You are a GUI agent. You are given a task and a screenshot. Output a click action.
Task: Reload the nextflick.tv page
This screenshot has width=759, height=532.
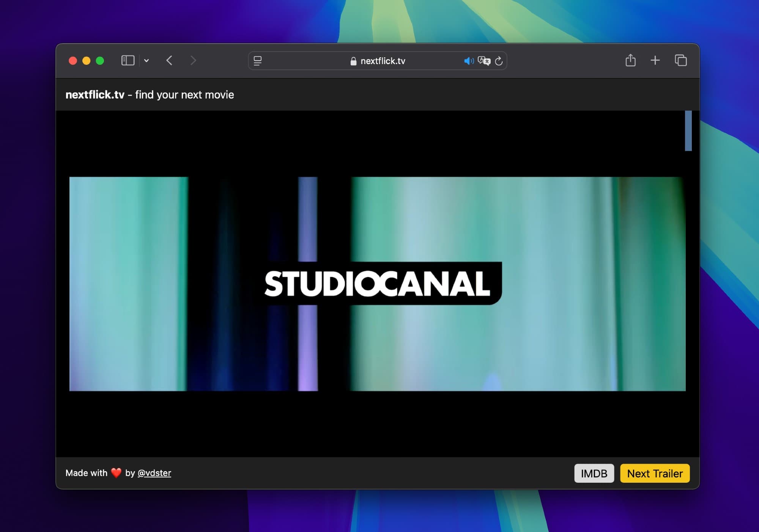(x=499, y=61)
